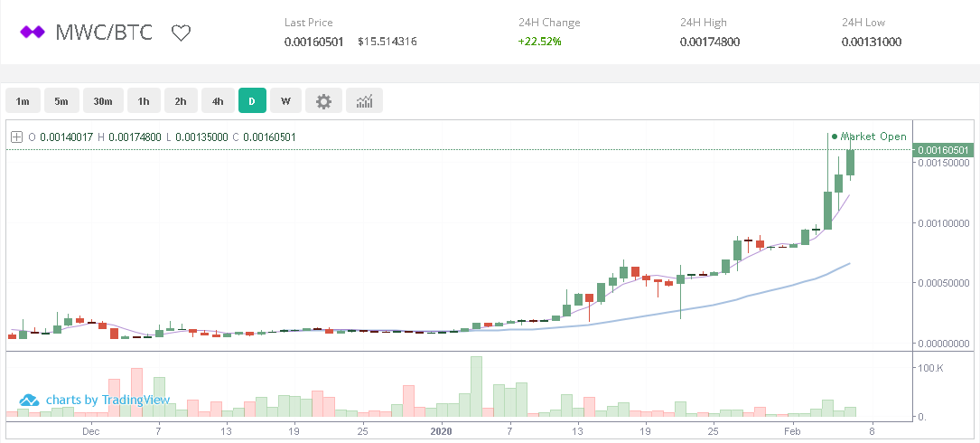Click the Dec date axis label
Screen dimensions: 980x443
(x=90, y=431)
